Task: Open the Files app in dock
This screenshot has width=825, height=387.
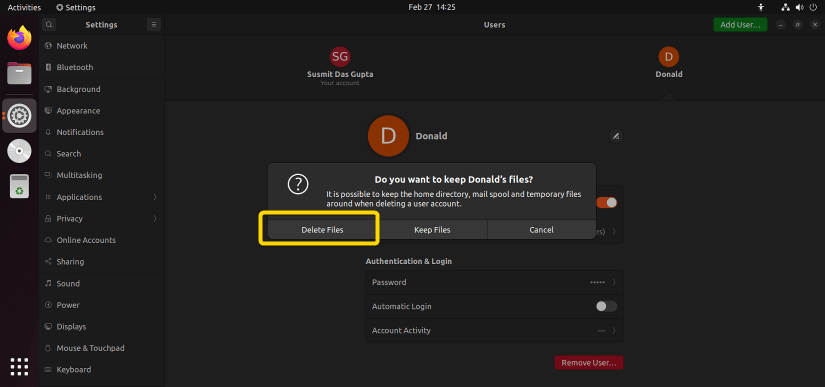Action: (19, 73)
